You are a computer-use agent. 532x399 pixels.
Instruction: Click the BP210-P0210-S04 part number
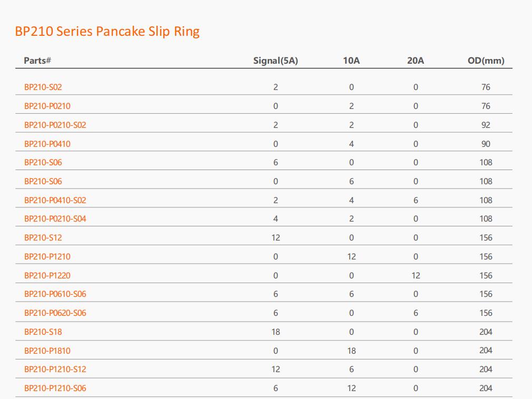(x=55, y=219)
